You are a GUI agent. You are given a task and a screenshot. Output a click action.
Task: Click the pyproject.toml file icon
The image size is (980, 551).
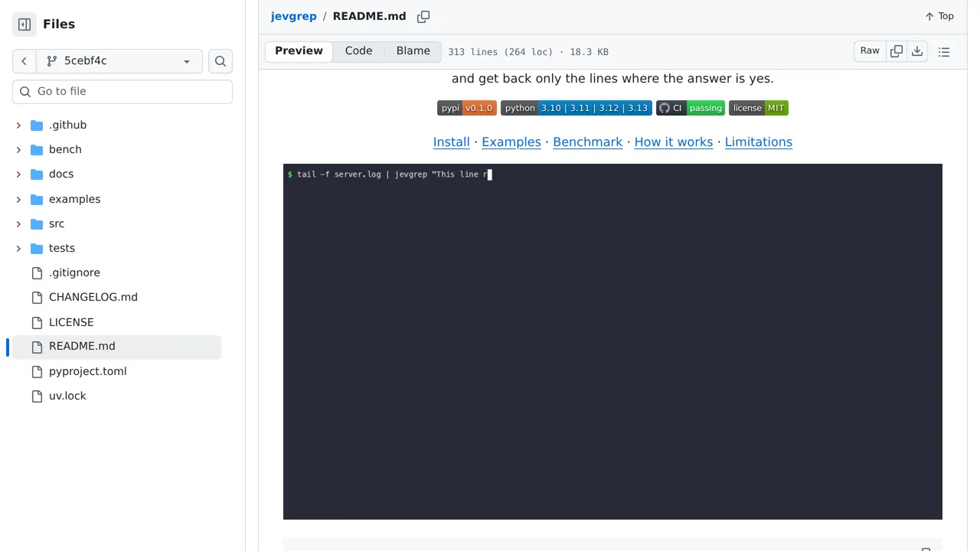click(37, 372)
